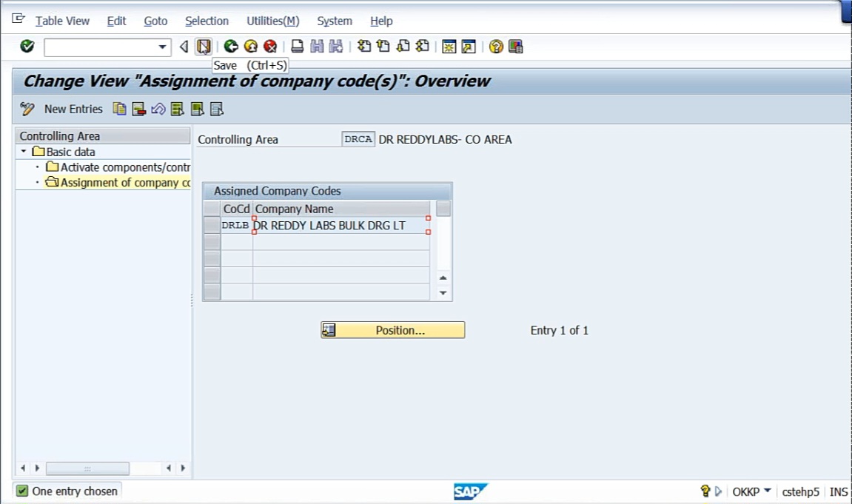This screenshot has height=504, width=852.
Task: Open the System menu
Action: pos(335,21)
